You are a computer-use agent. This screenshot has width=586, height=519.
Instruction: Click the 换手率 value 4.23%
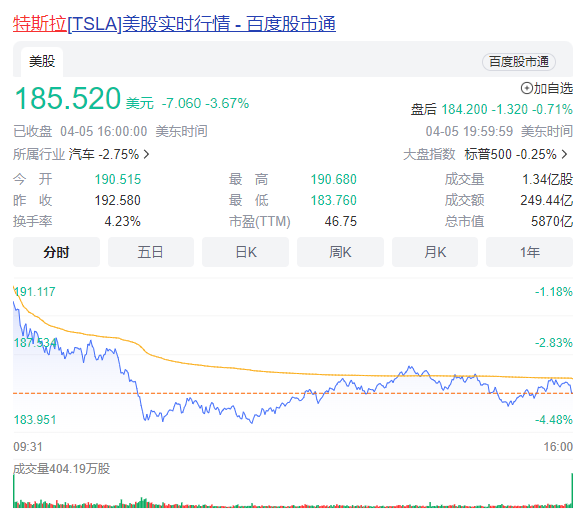(x=122, y=221)
